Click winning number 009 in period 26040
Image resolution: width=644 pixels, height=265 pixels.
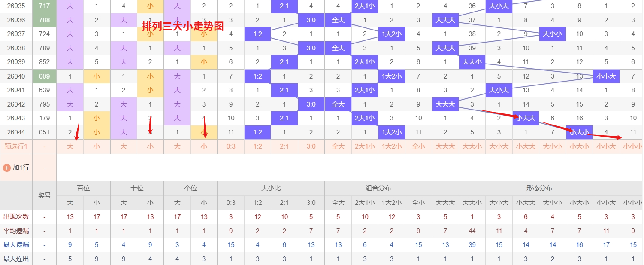coord(44,76)
